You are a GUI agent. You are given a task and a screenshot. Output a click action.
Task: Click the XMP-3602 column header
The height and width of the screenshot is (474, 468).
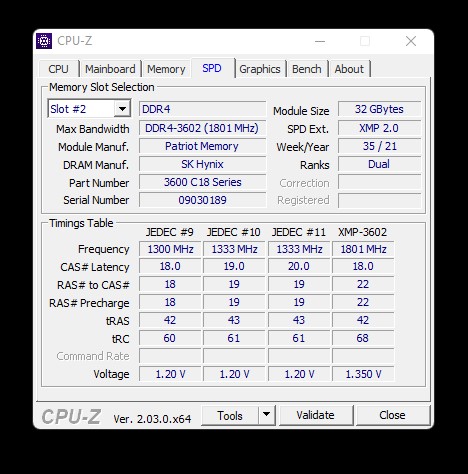click(x=363, y=232)
